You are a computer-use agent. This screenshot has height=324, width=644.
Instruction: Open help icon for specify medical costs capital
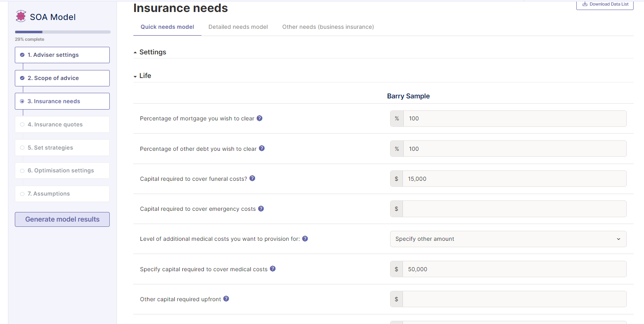(x=273, y=269)
